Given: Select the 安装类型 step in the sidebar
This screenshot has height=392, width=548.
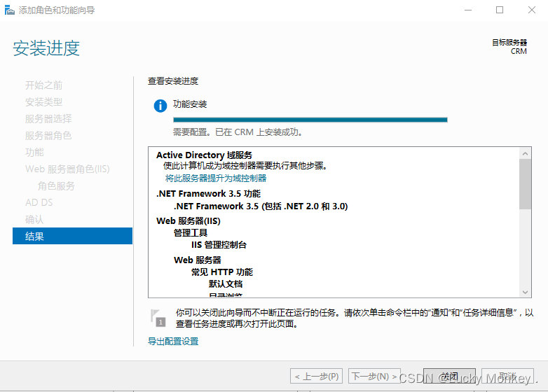Looking at the screenshot, I should pos(43,102).
